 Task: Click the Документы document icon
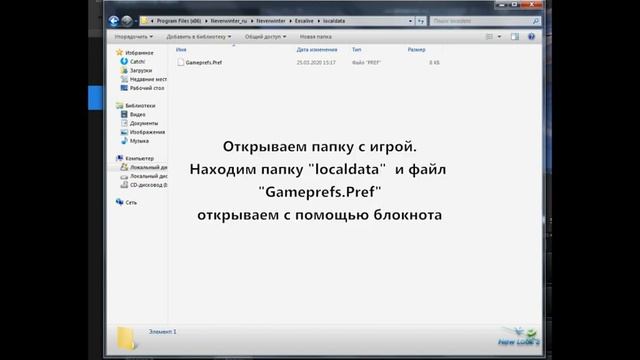point(124,123)
